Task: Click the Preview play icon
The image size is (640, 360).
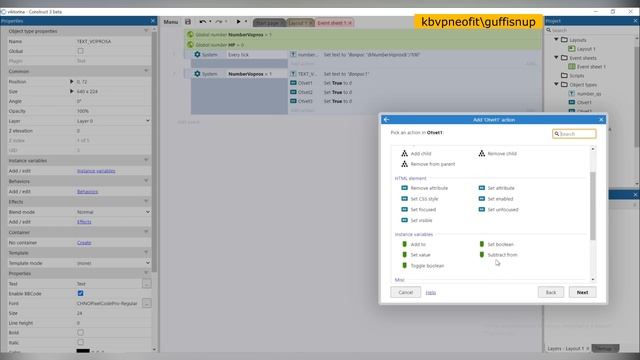Action: click(238, 22)
